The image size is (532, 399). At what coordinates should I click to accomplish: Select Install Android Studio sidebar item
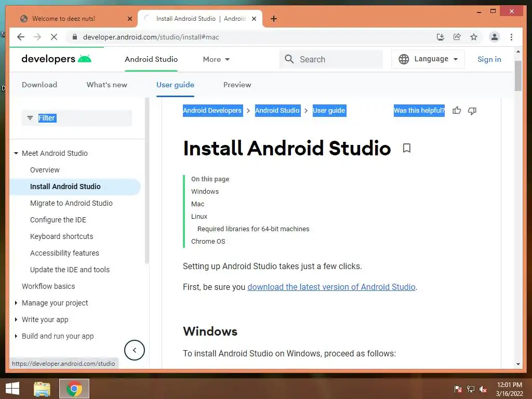click(75, 187)
